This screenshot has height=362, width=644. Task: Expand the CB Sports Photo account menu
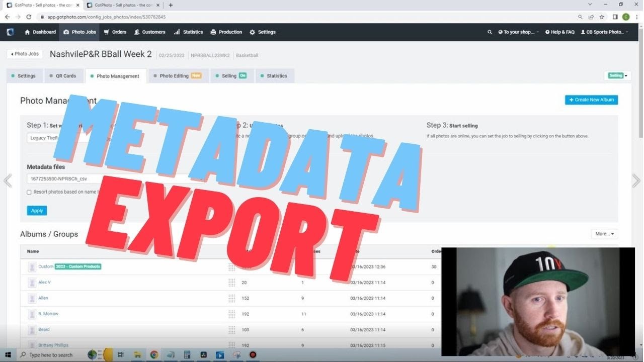[604, 32]
